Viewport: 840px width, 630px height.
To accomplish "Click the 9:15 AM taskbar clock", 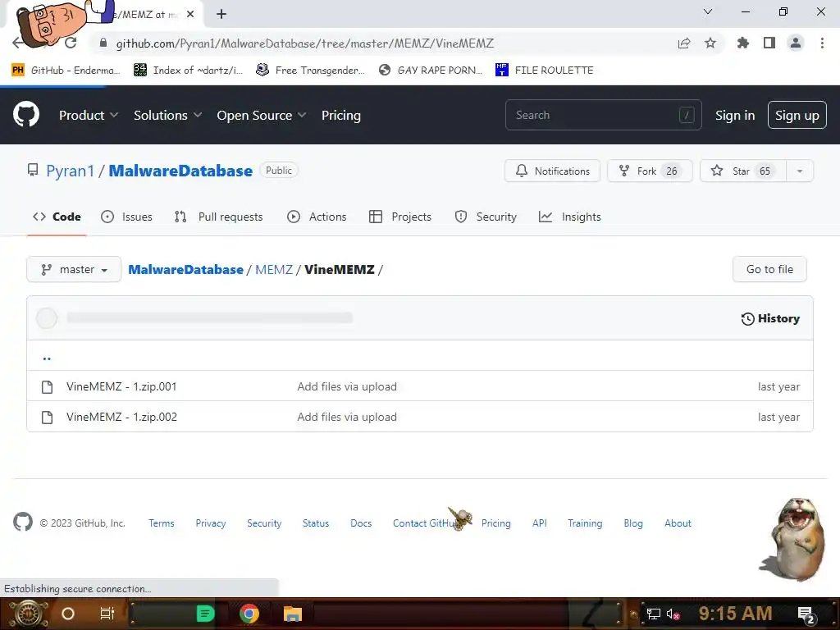I will (735, 614).
